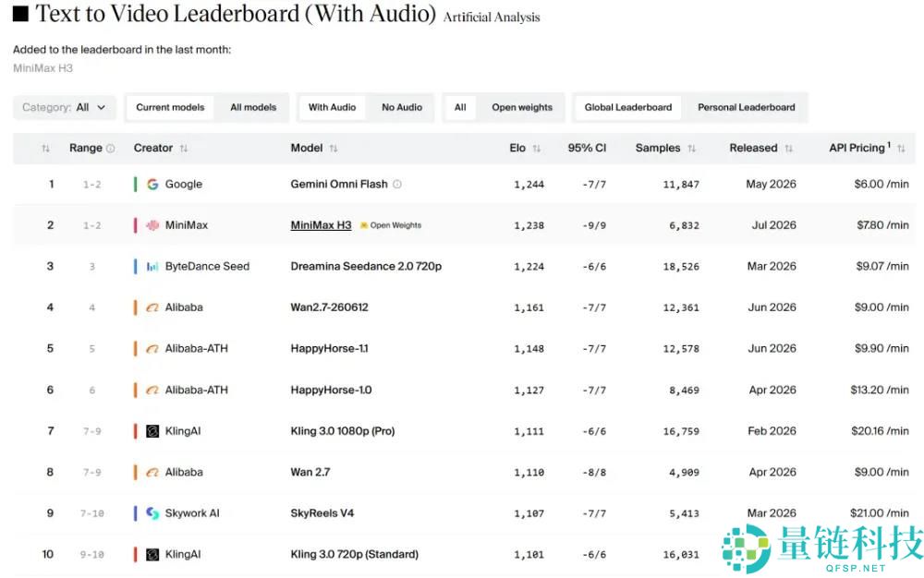Click Alibaba-ATH logo in HappyHorse-1.1 row
Screen dimensions: 924x578
(x=152, y=348)
